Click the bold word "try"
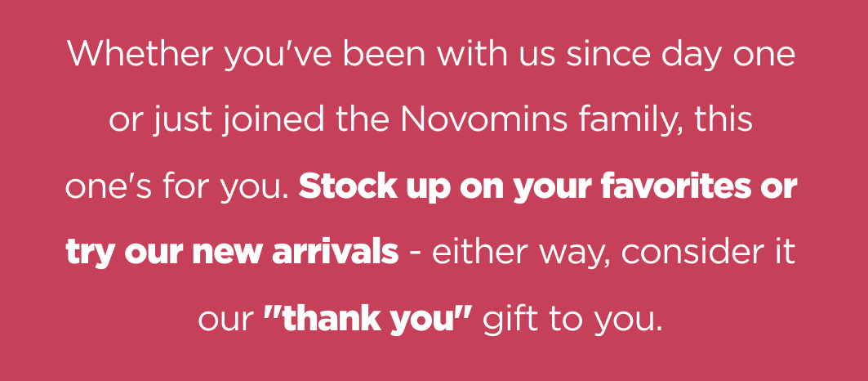This screenshot has width=868, height=381. [x=91, y=254]
